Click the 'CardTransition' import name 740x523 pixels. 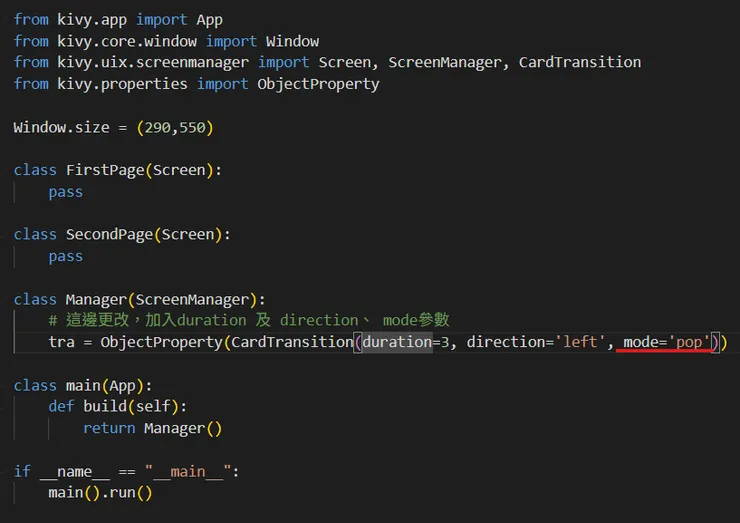click(x=580, y=62)
